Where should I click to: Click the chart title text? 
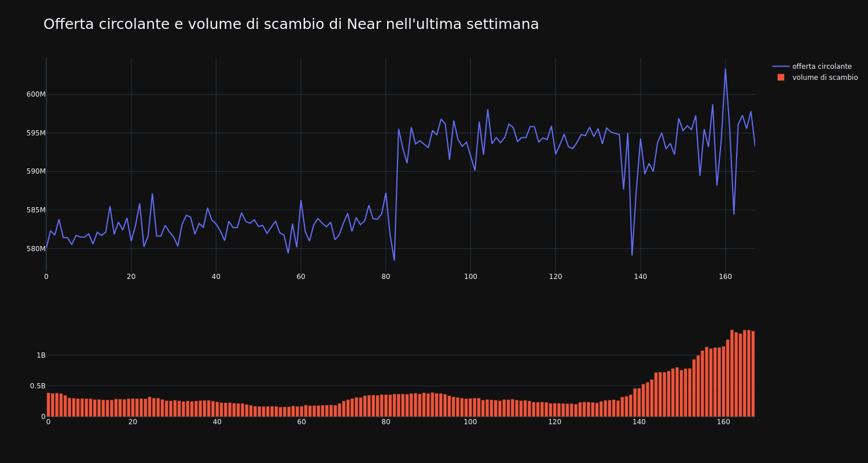click(x=291, y=24)
